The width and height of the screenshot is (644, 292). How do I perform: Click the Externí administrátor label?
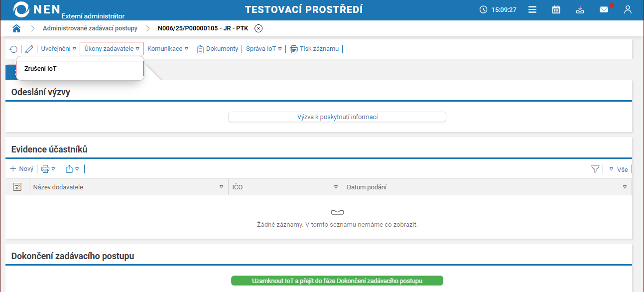pos(93,16)
